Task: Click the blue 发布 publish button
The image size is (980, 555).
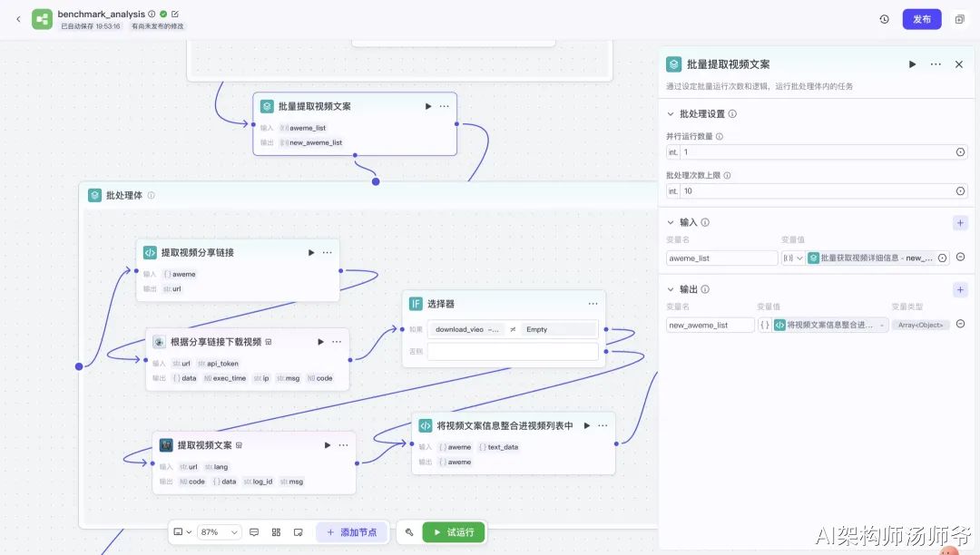Action: 922,19
